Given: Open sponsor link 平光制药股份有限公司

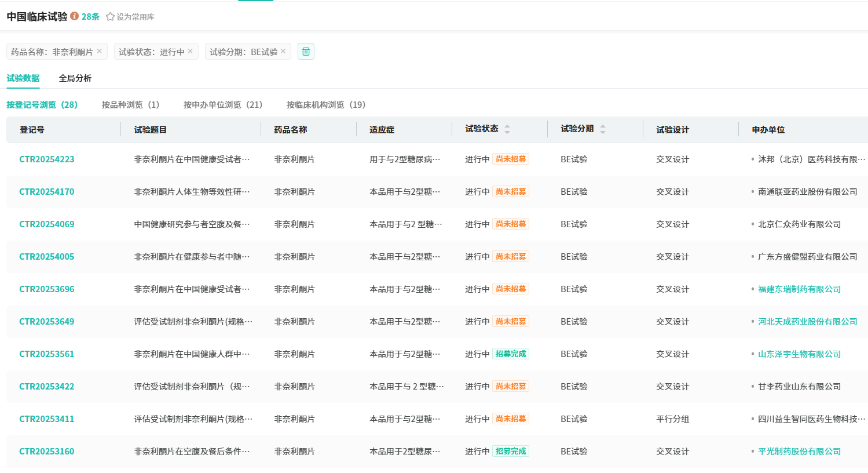Looking at the screenshot, I should [x=799, y=452].
